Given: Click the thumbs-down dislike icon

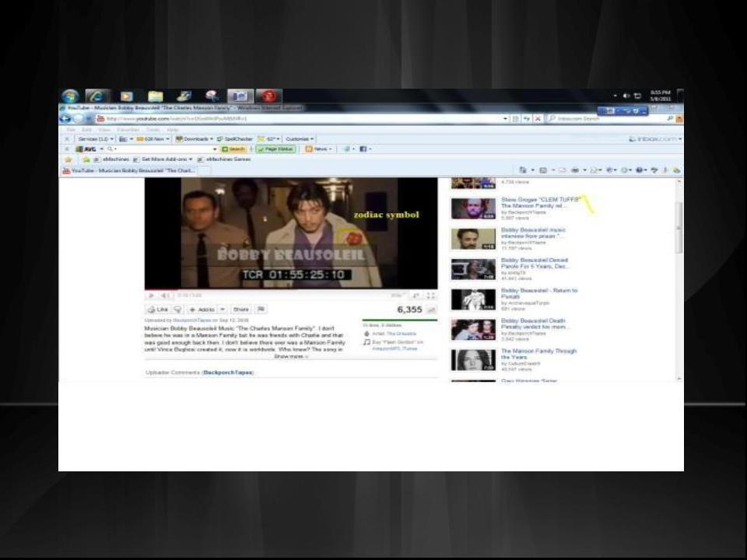Looking at the screenshot, I should 178,310.
